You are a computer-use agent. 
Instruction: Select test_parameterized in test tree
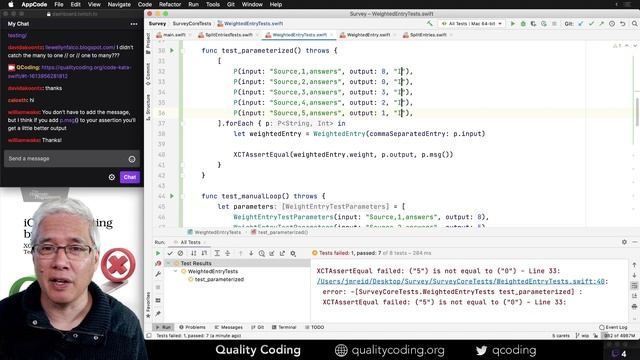tap(219, 280)
